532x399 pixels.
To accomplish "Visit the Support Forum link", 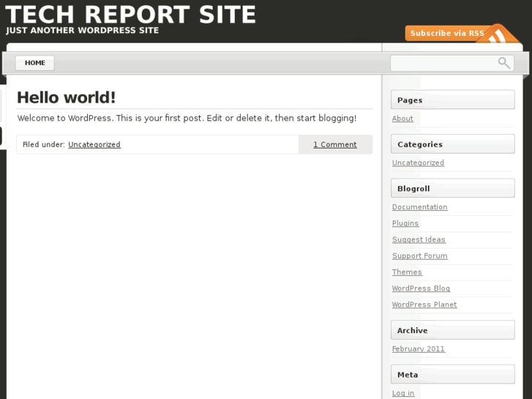I will pos(420,256).
